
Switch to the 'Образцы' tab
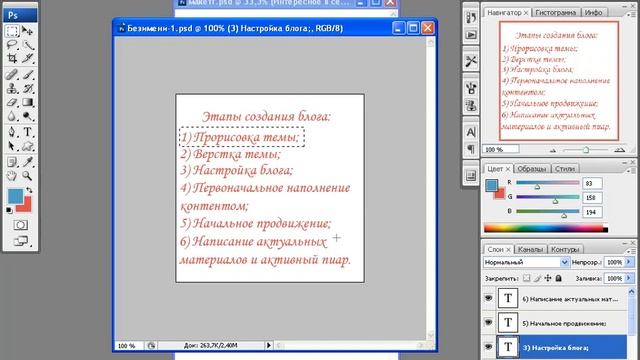tap(531, 169)
